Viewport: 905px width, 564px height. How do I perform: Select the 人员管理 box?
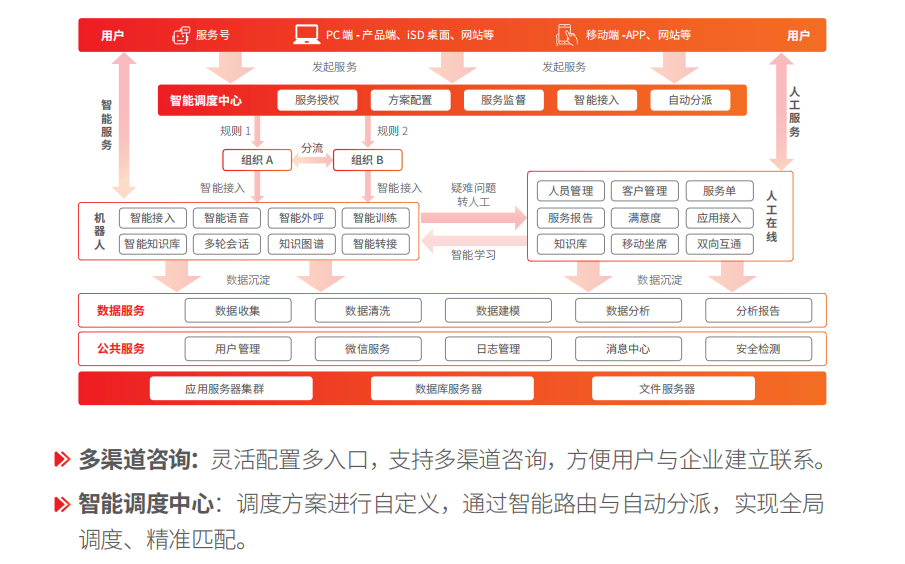[570, 191]
